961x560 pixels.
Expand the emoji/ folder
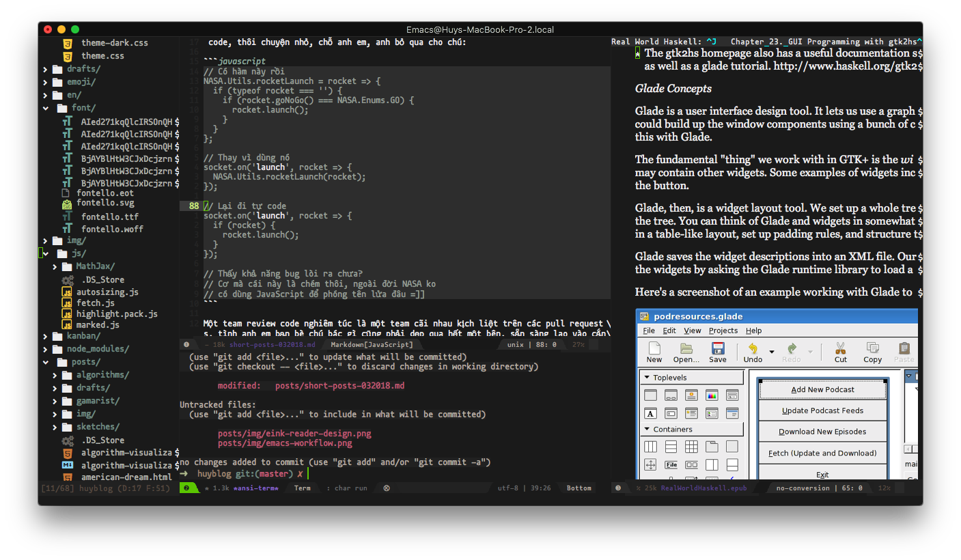46,83
